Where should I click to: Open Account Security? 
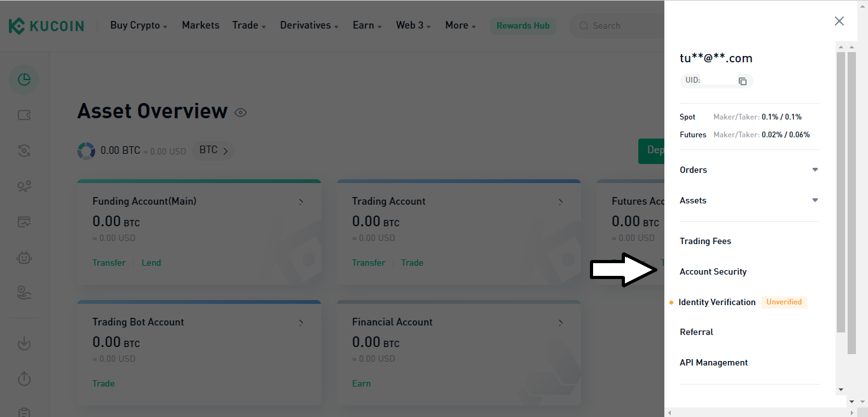[x=713, y=271]
